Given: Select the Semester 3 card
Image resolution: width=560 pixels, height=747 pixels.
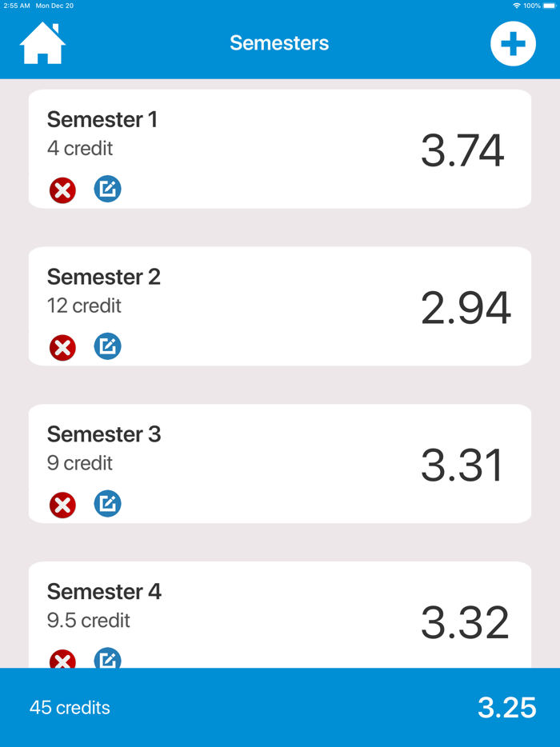Looking at the screenshot, I should click(280, 463).
